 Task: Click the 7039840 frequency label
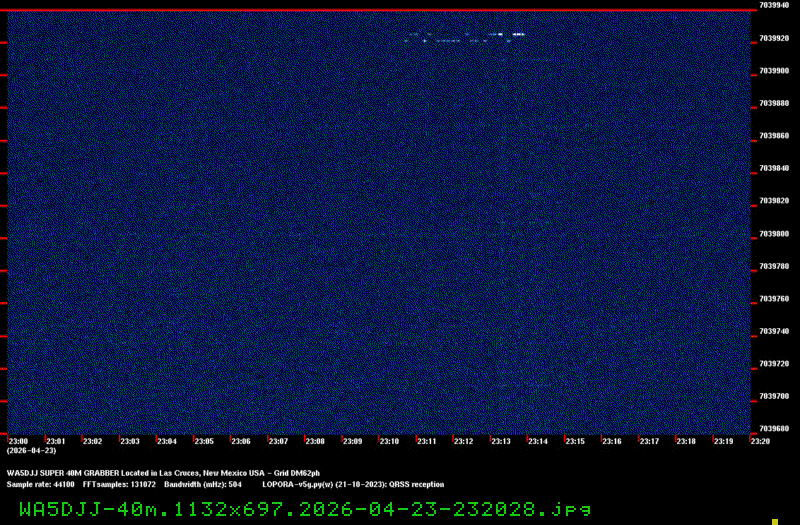pyautogui.click(x=774, y=168)
